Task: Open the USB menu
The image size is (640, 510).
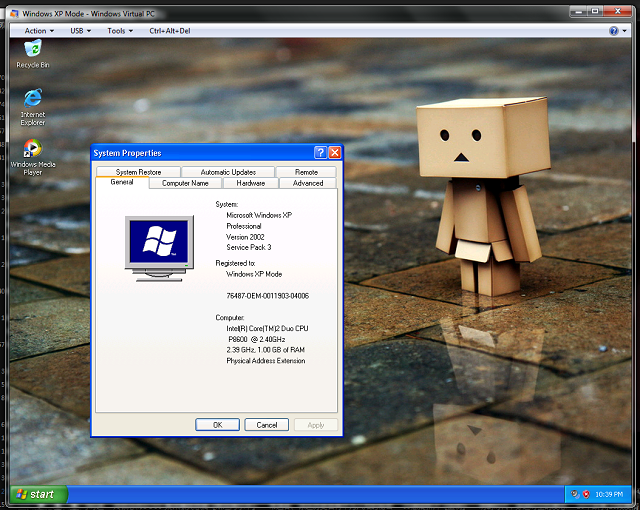Action: coord(80,31)
